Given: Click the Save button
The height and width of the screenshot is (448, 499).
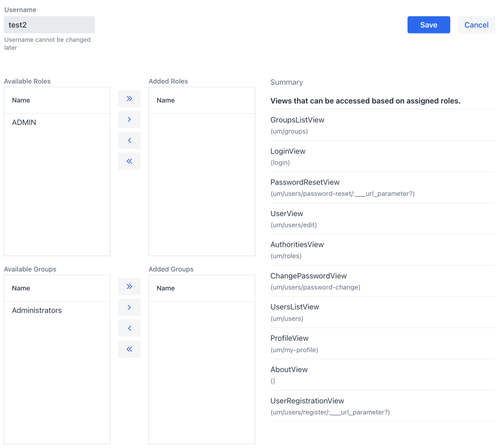Looking at the screenshot, I should point(428,25).
